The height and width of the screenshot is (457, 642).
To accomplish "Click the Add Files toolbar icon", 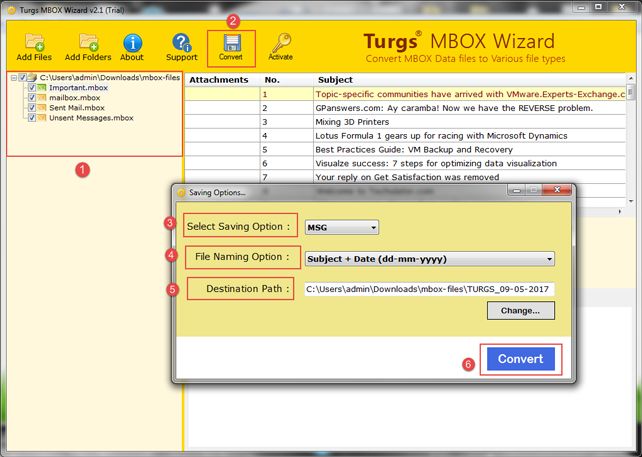I will [34, 42].
